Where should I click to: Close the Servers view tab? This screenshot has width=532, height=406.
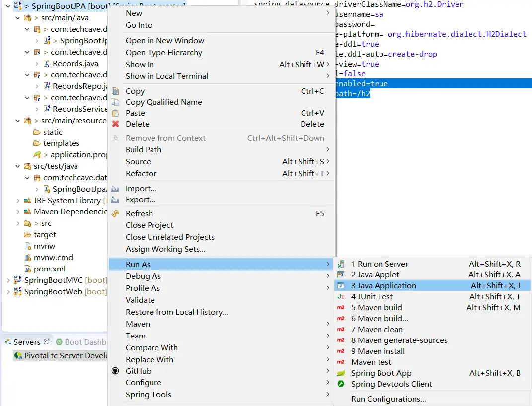tap(47, 341)
